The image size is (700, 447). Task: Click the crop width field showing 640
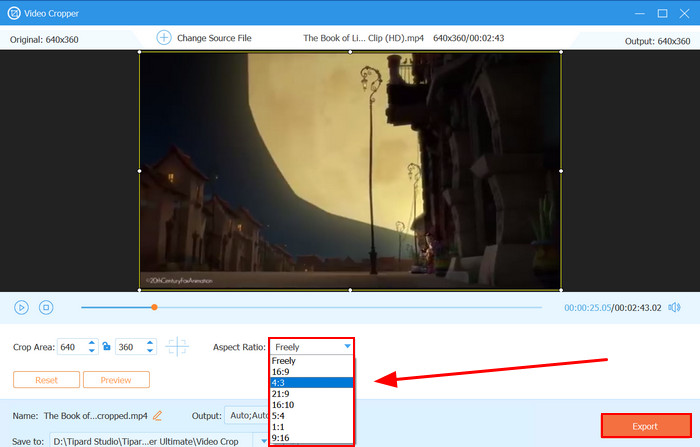pyautogui.click(x=72, y=347)
